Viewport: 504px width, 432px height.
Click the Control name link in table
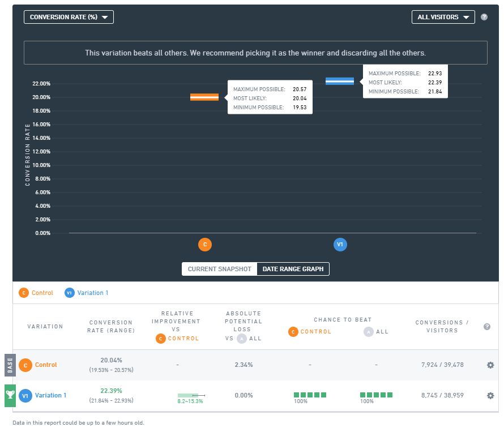coord(46,365)
